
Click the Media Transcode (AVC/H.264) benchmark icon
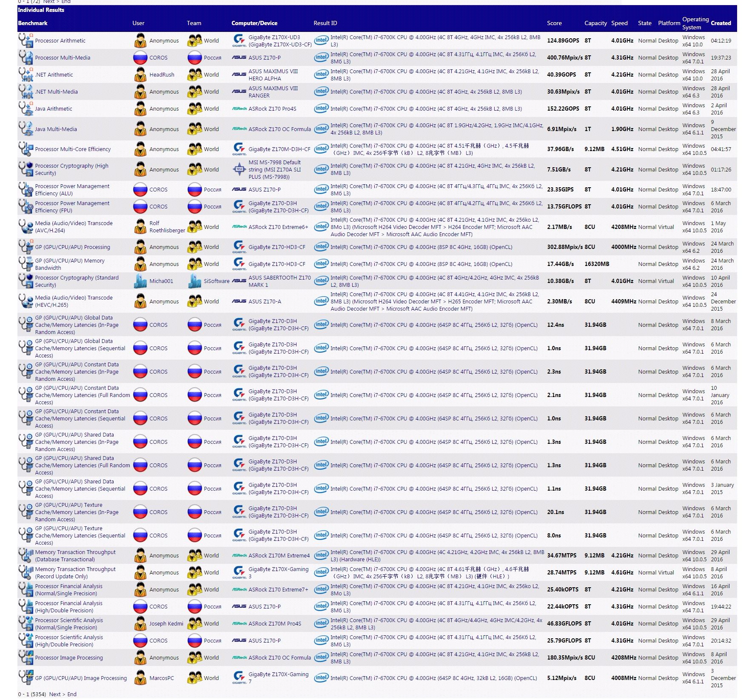(x=26, y=227)
